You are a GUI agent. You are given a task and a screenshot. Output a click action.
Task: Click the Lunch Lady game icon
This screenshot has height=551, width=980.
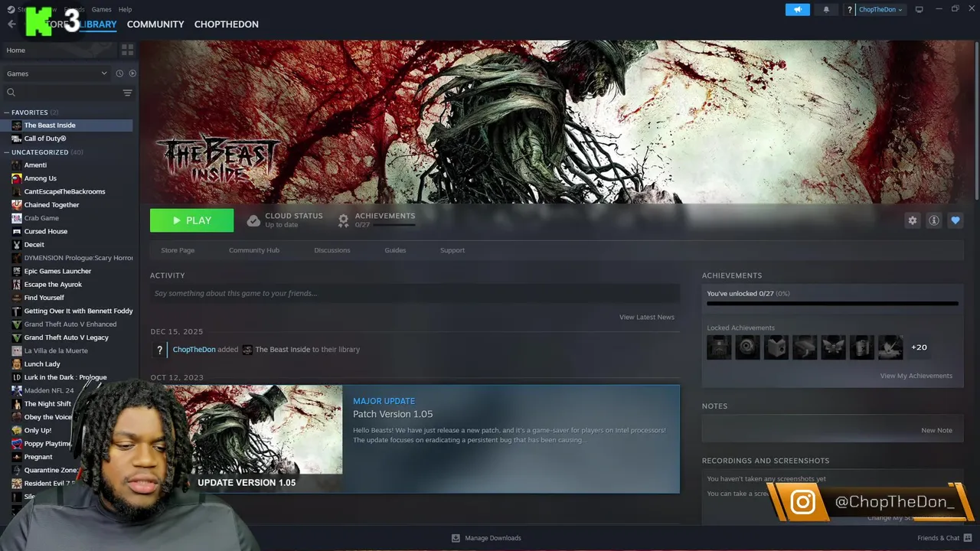(x=17, y=364)
